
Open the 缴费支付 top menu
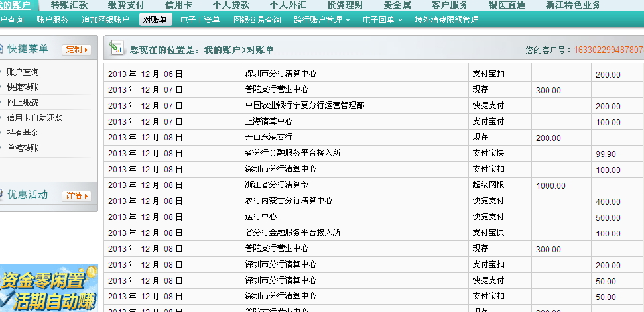point(126,5)
